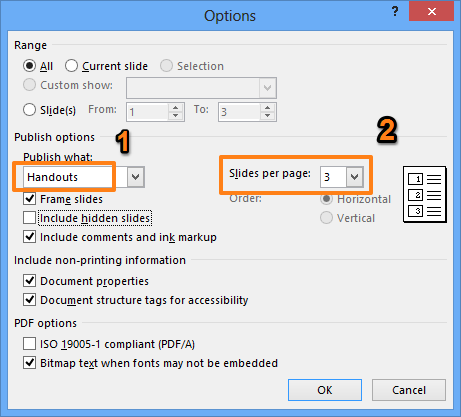Click the Cancel button
The height and width of the screenshot is (417, 461).
(x=409, y=390)
